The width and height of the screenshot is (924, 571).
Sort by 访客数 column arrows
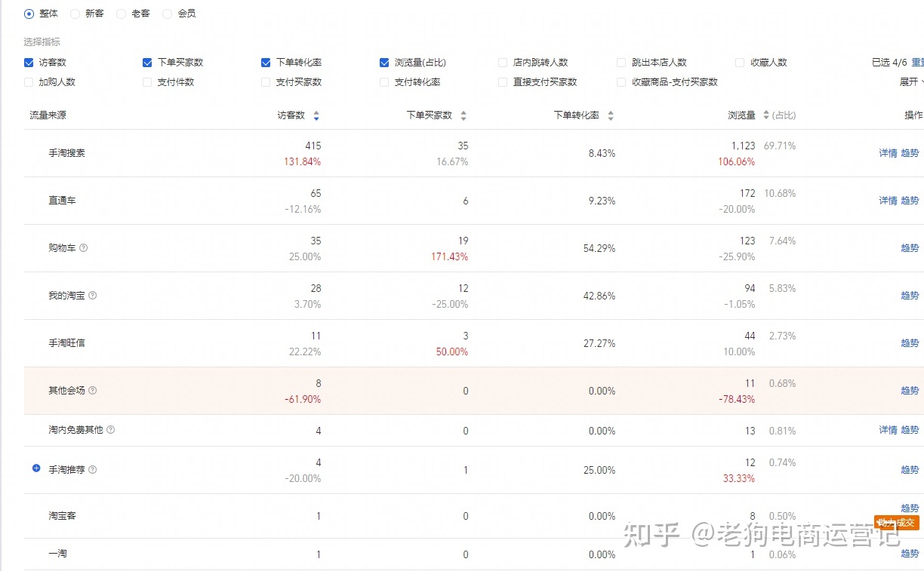point(316,115)
